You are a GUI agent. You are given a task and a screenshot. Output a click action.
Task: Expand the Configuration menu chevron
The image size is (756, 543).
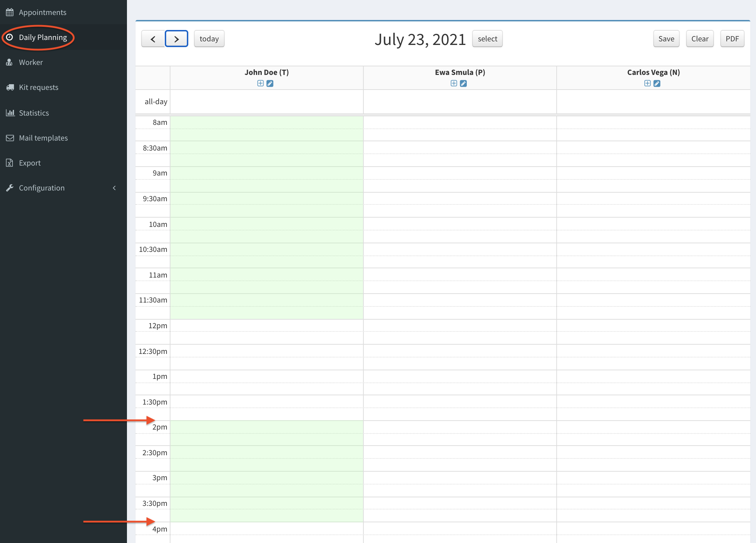pos(114,188)
